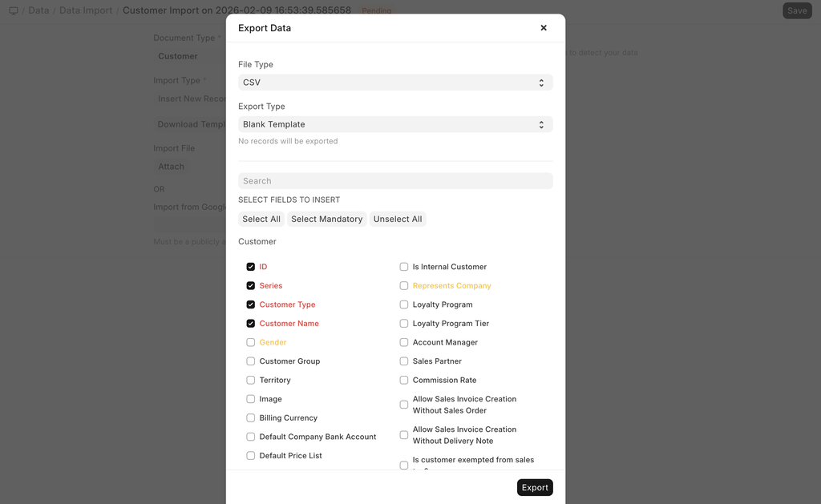Uncheck the ID field checkbox
The height and width of the screenshot is (504, 821).
pyautogui.click(x=251, y=267)
